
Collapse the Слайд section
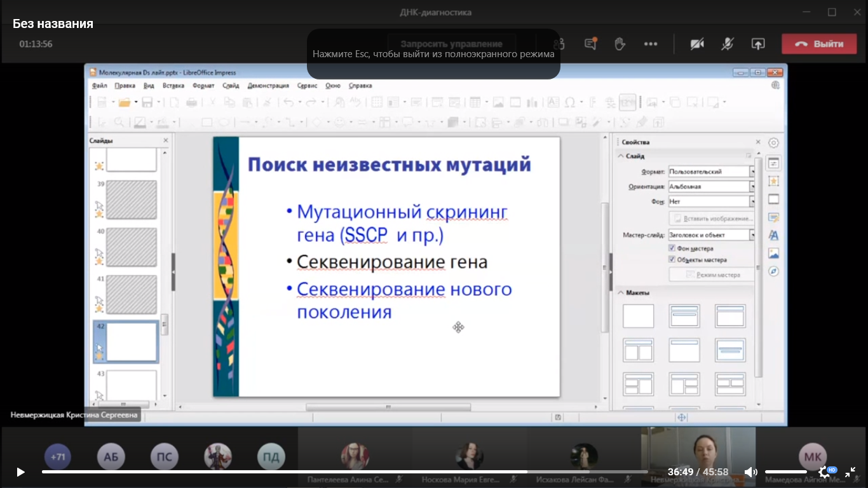(x=621, y=156)
